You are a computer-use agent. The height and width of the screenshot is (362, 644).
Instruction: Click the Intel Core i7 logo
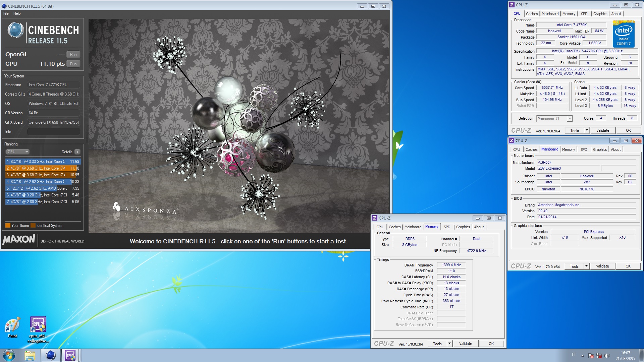pyautogui.click(x=623, y=34)
